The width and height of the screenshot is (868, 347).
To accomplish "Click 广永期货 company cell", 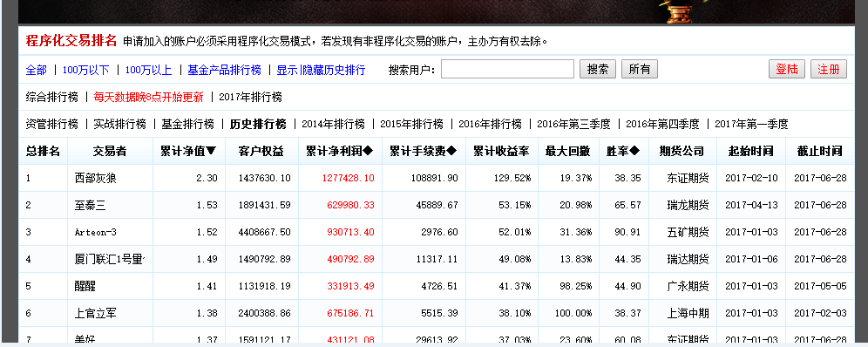I will [x=688, y=286].
